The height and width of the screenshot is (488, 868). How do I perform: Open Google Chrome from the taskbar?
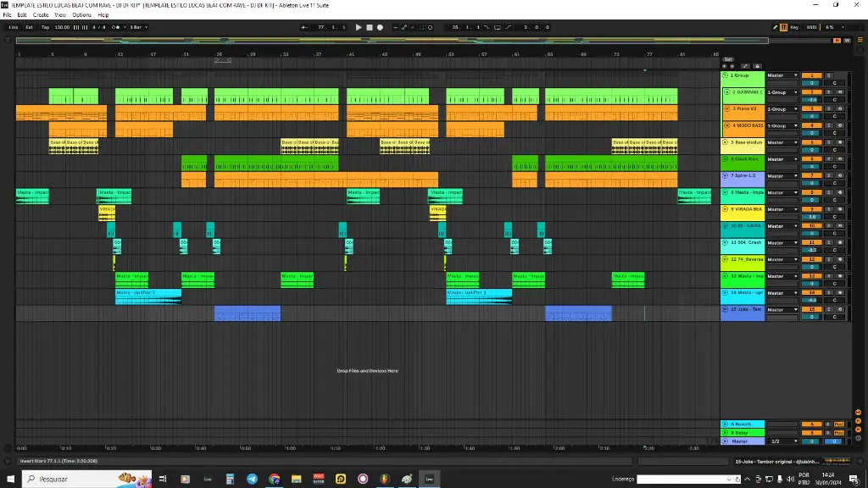(274, 480)
